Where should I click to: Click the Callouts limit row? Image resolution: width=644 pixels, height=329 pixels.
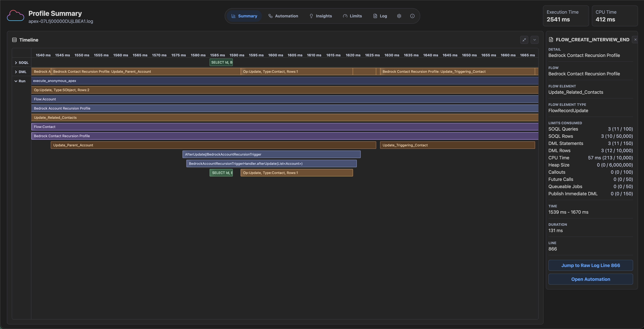(590, 172)
